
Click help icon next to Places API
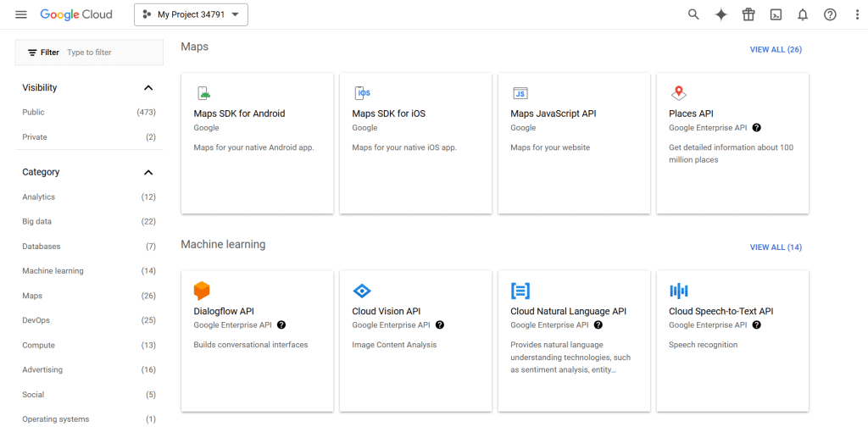click(756, 128)
